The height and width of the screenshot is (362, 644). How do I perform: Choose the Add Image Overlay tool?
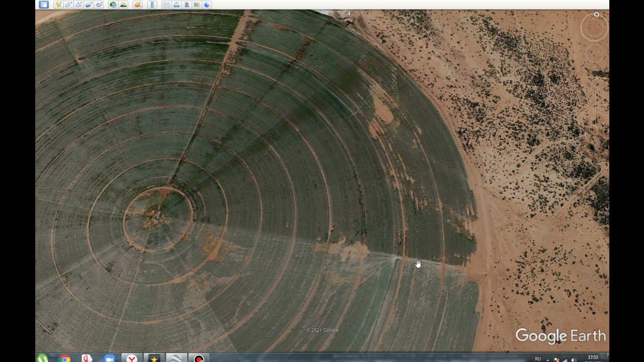pyautogui.click(x=89, y=5)
